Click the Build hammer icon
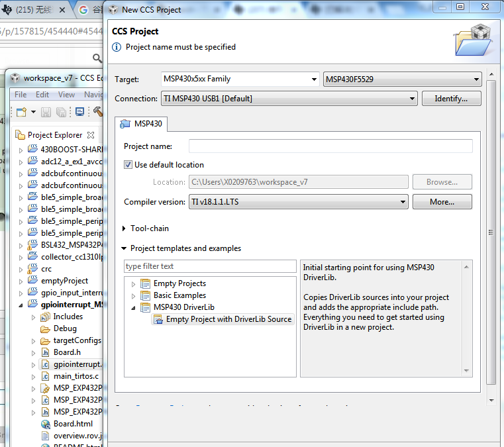Image resolution: width=504 pixels, height=447 pixels. [98, 111]
